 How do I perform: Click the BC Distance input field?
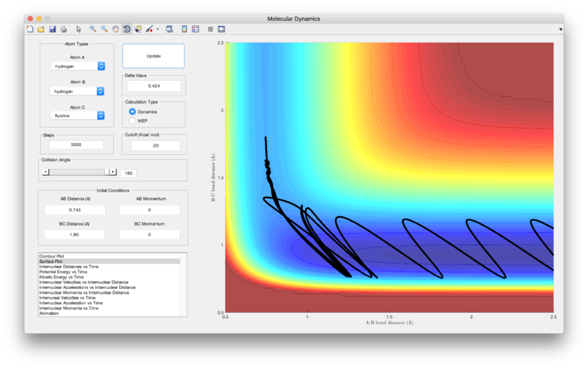click(x=74, y=234)
